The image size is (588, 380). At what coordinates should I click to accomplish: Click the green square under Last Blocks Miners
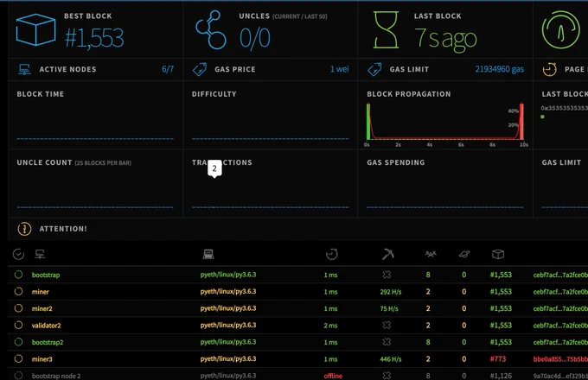tap(542, 117)
